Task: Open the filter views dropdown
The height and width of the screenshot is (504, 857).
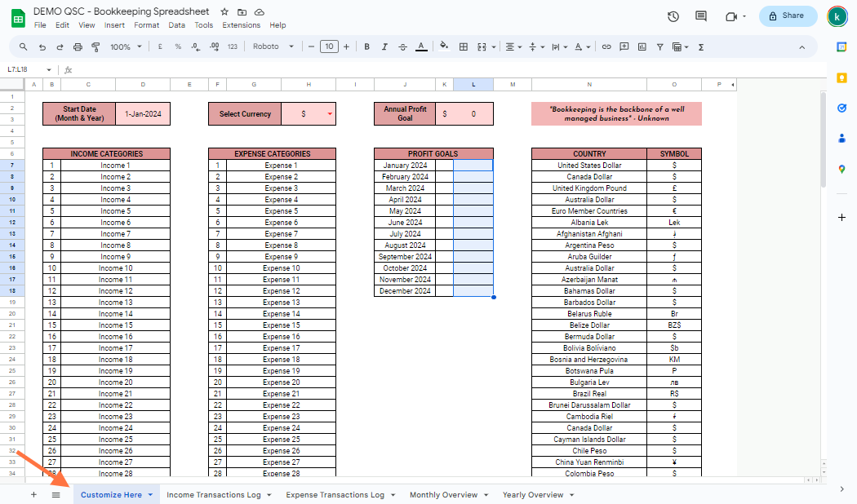Action: point(681,47)
